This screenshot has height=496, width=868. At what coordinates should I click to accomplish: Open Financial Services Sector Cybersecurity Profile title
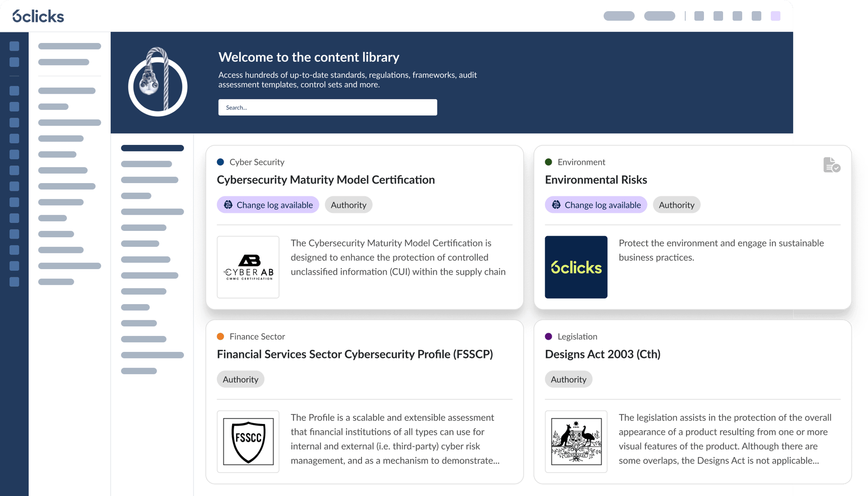355,354
